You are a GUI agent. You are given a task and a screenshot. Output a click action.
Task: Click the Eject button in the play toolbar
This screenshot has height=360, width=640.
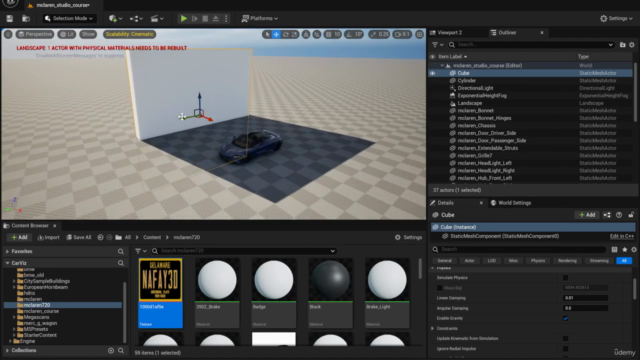(216, 18)
